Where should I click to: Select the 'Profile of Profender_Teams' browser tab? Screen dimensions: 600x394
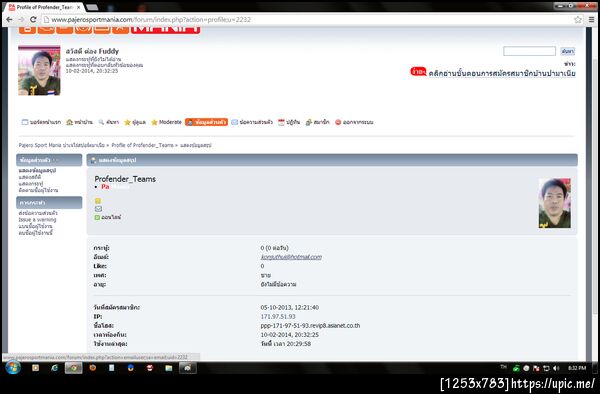[45, 7]
